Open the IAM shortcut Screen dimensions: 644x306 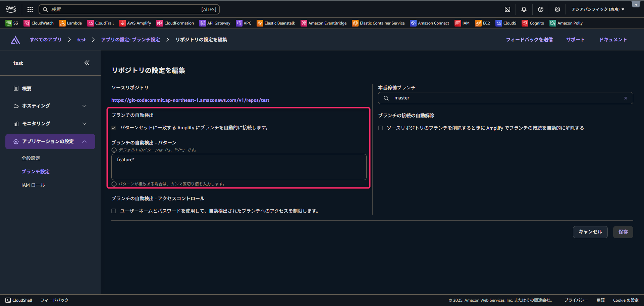coord(462,23)
